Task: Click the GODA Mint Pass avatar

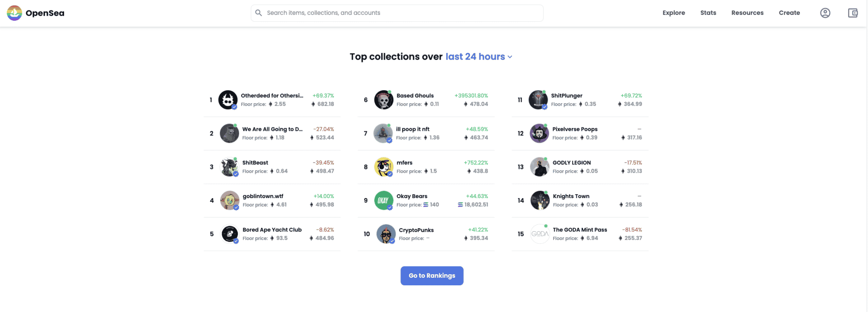Action: pyautogui.click(x=540, y=234)
